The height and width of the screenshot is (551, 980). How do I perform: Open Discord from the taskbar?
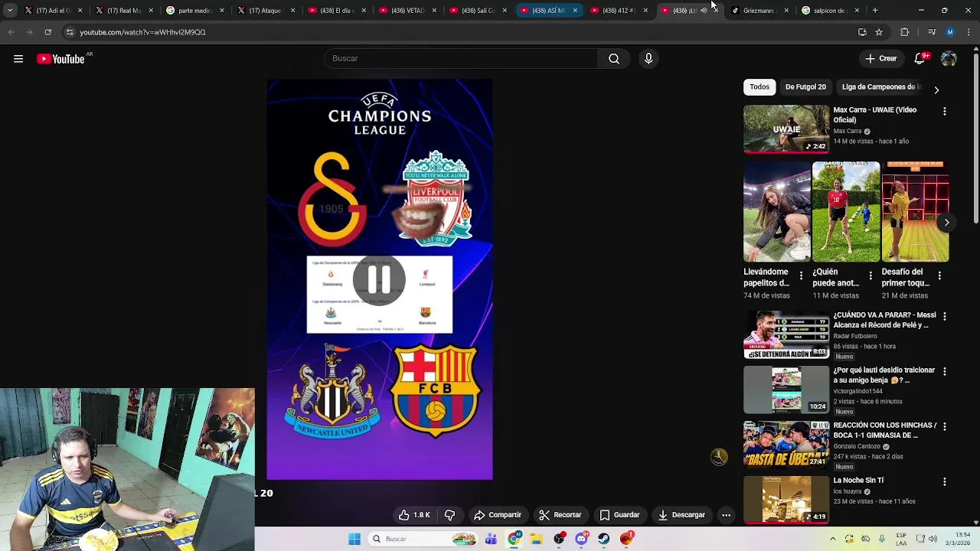581,539
